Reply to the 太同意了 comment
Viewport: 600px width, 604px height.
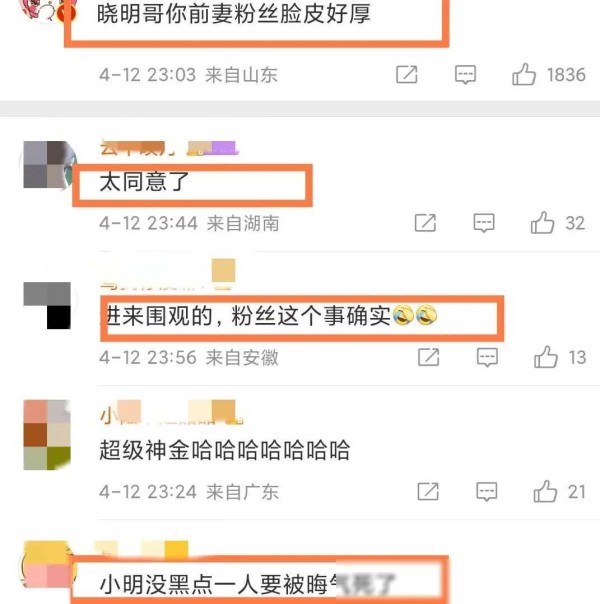pyautogui.click(x=484, y=223)
